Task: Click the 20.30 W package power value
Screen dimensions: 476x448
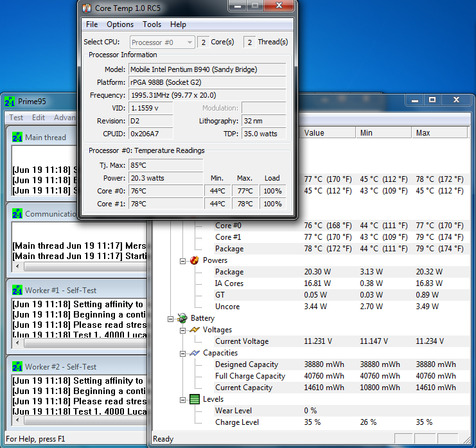Action: pos(317,272)
